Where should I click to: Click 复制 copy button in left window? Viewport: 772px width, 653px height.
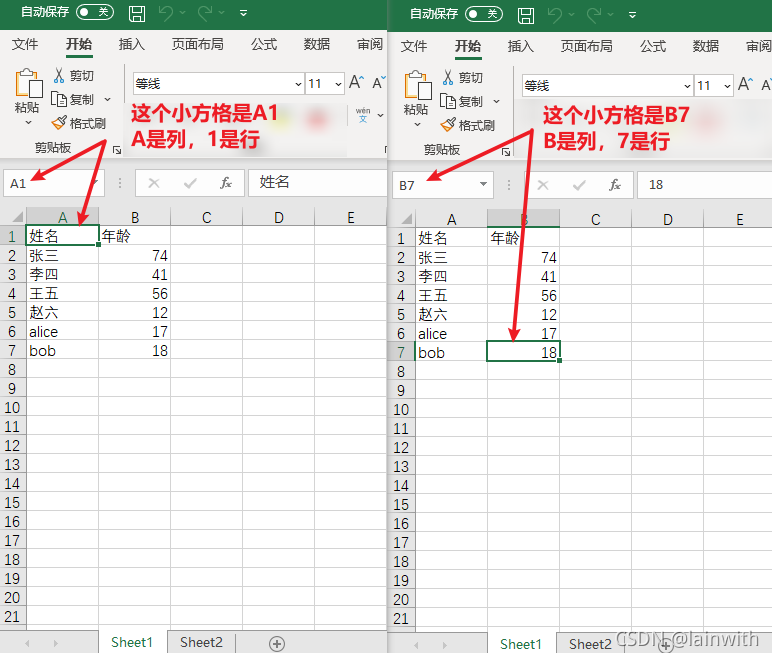click(x=73, y=99)
